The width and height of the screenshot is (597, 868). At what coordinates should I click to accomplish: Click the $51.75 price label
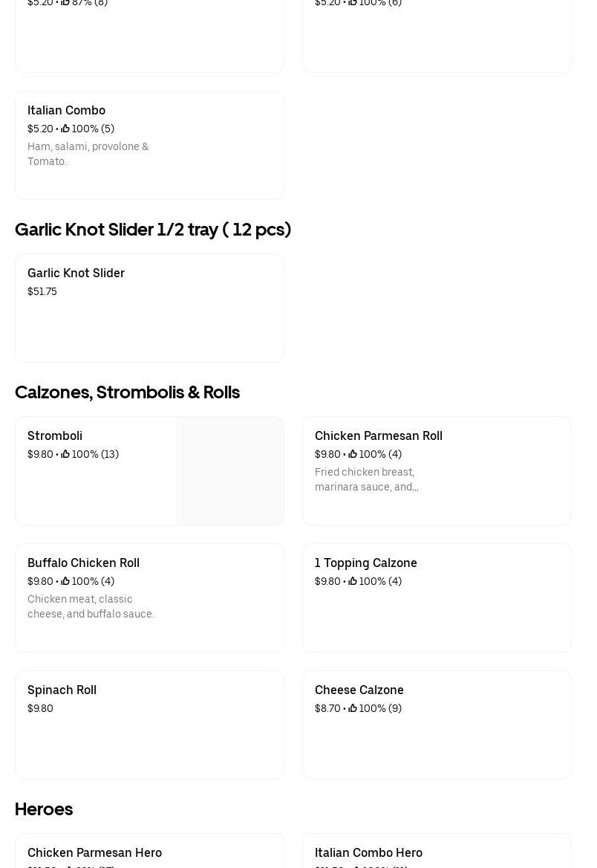coord(42,291)
